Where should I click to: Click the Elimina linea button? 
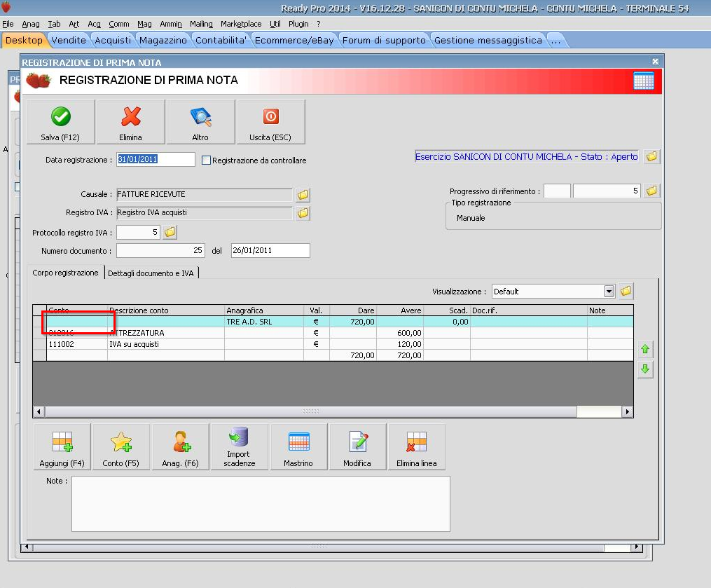pos(417,447)
